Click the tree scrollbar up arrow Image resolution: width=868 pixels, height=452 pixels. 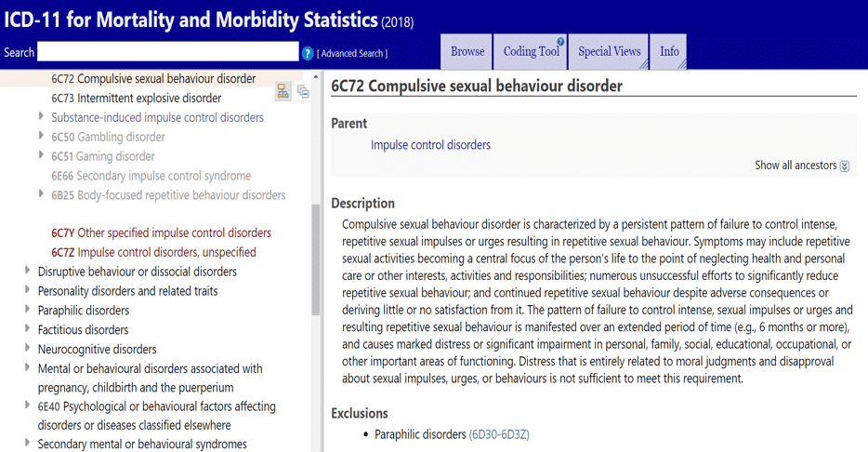click(x=316, y=77)
